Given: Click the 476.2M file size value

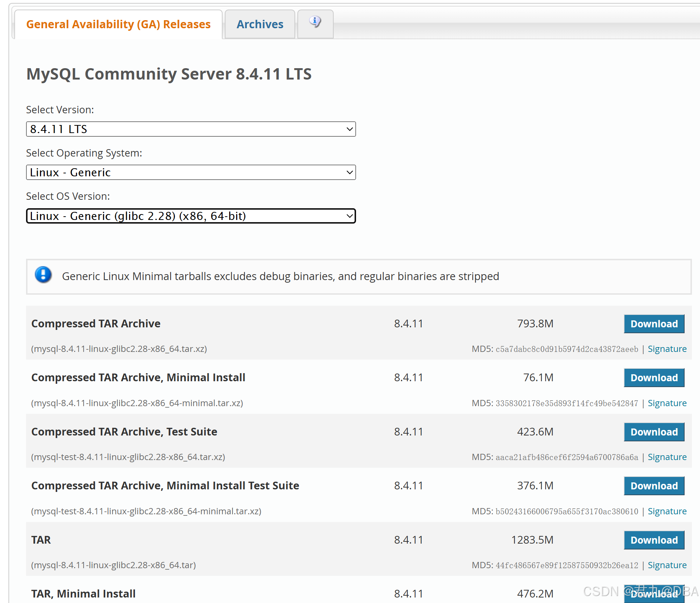Looking at the screenshot, I should pyautogui.click(x=535, y=594).
